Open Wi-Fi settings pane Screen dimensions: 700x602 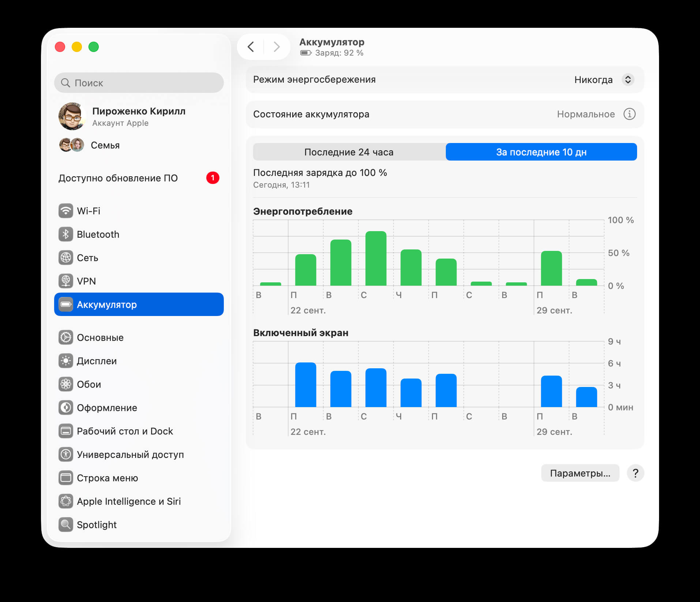[x=139, y=211]
